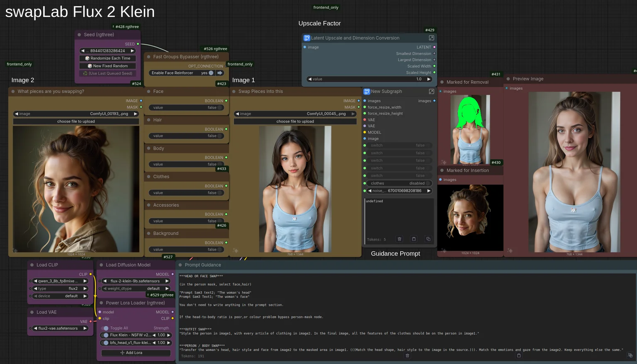
Task: Collapse the Load Diffusion Model node dot
Action: 101,265
